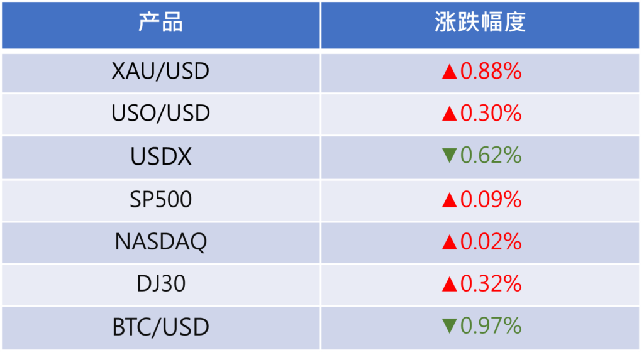The width and height of the screenshot is (644, 355).
Task: Click the green down triangle beside 0.62%
Action: click(x=449, y=156)
